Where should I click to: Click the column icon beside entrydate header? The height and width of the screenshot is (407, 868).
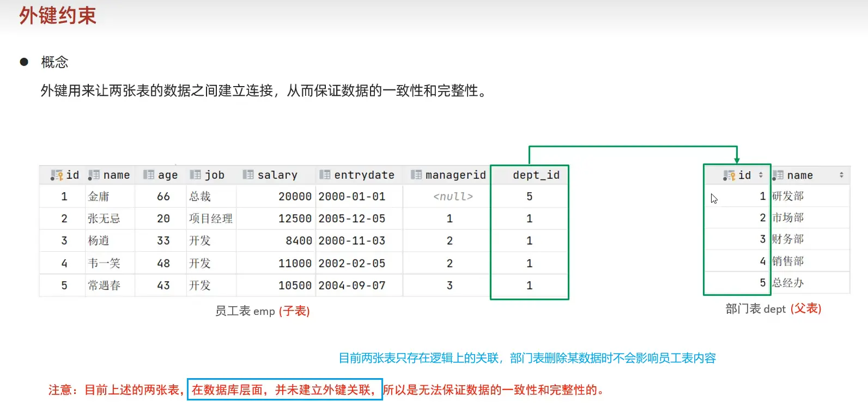[x=325, y=174]
